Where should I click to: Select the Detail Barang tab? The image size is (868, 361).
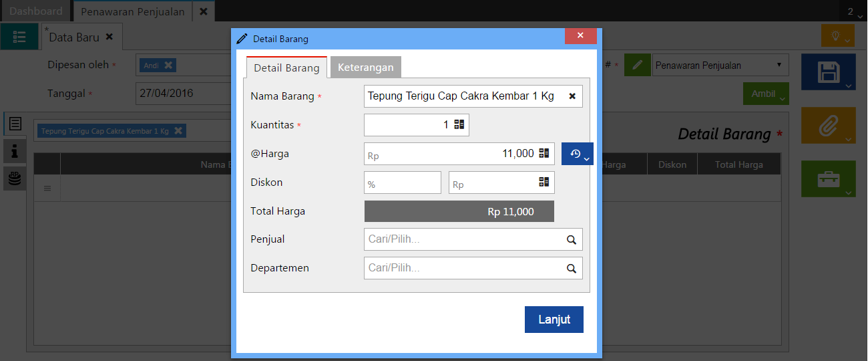click(x=286, y=68)
